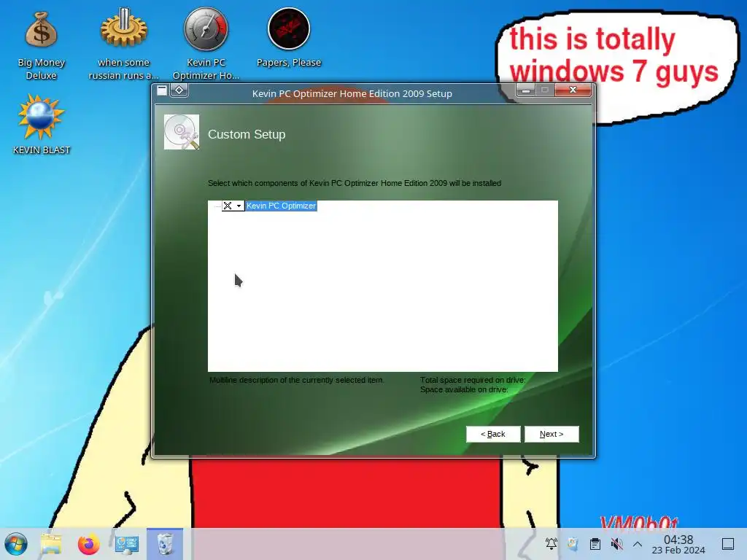This screenshot has height=560, width=747.
Task: Click the Custom Setup heading
Action: pyautogui.click(x=247, y=134)
